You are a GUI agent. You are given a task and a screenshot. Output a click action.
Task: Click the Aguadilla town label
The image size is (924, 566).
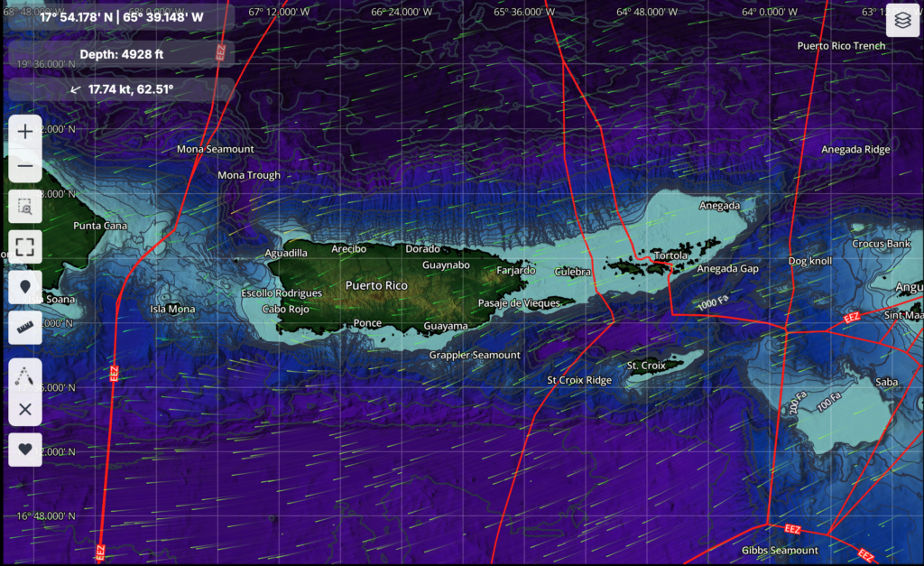(286, 253)
